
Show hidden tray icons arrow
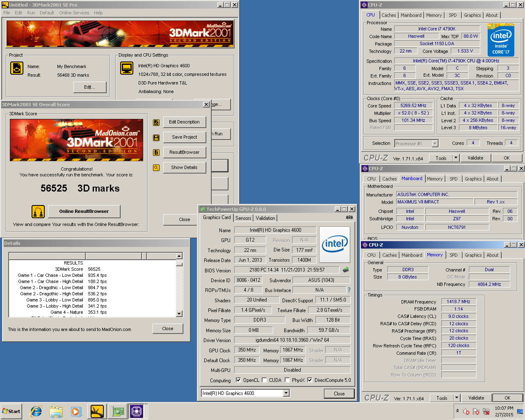pyautogui.click(x=457, y=411)
